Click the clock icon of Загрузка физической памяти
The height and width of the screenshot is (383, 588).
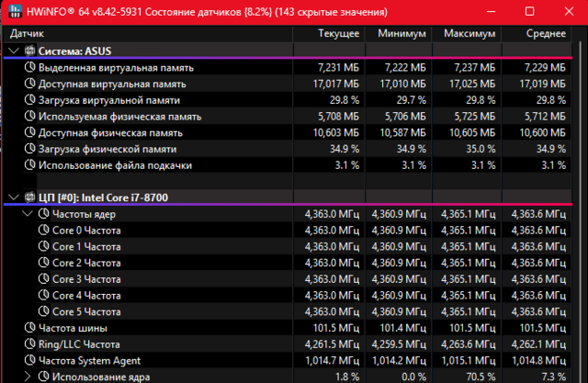[29, 149]
